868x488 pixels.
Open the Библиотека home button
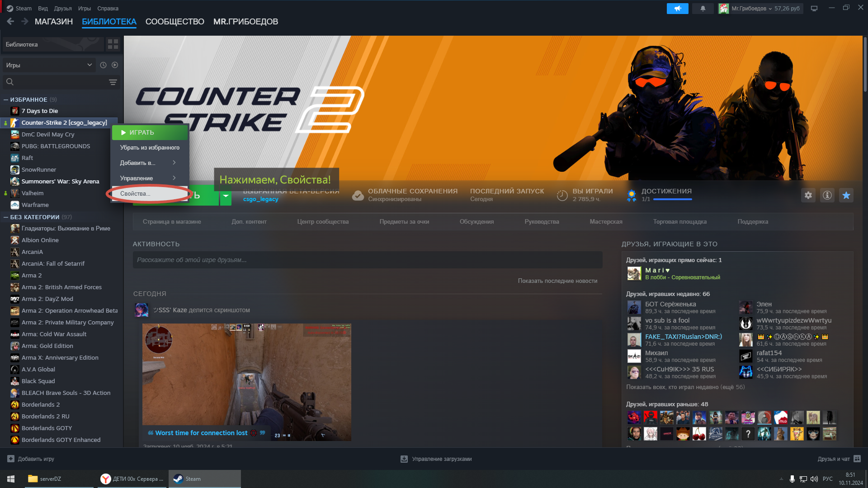point(53,44)
